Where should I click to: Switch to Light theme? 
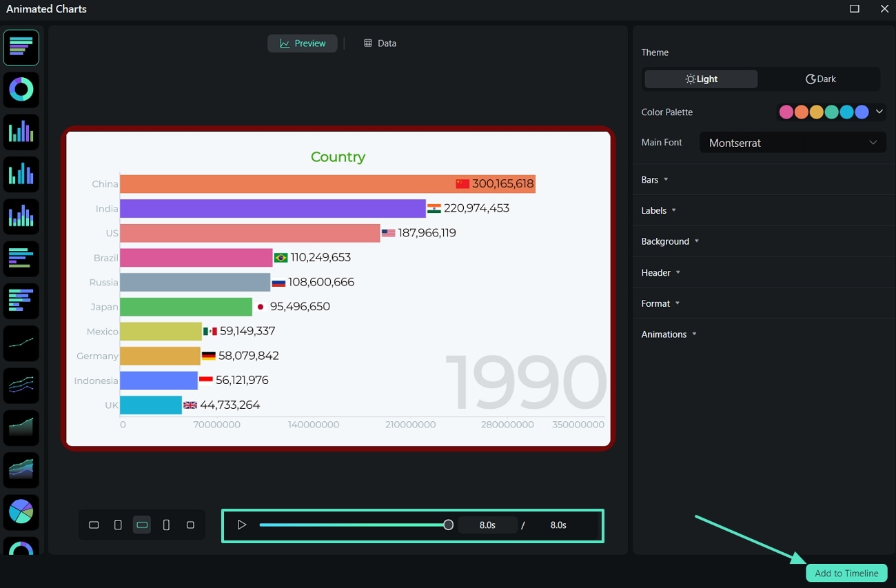pos(700,79)
